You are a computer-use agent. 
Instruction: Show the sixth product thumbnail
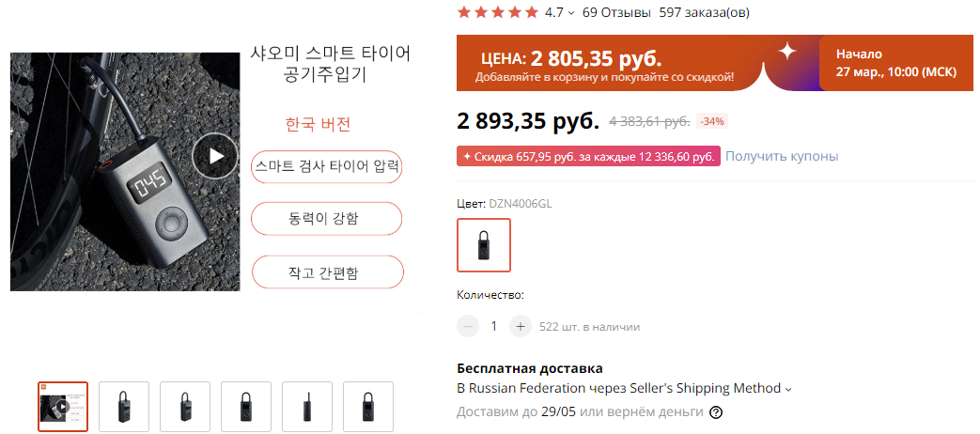point(368,407)
